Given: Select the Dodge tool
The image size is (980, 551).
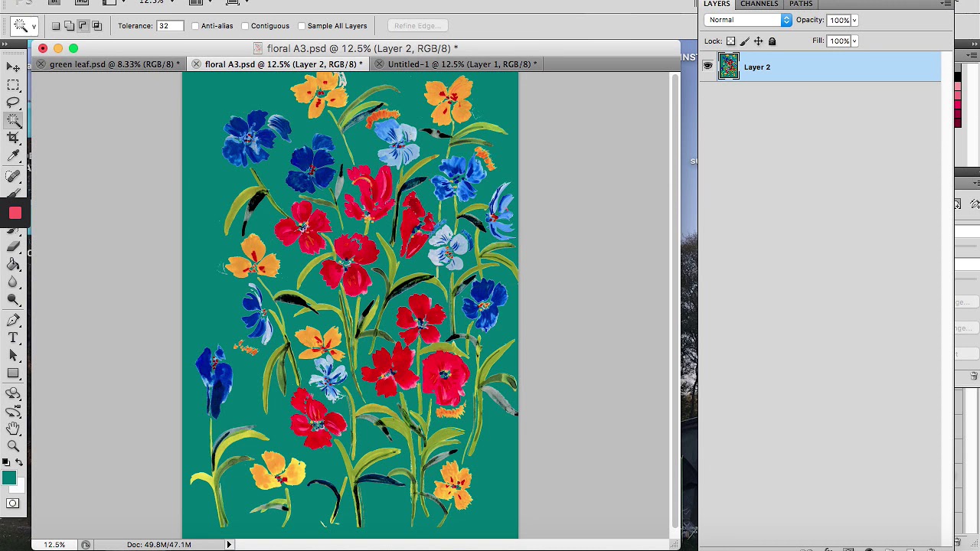Looking at the screenshot, I should [13, 300].
